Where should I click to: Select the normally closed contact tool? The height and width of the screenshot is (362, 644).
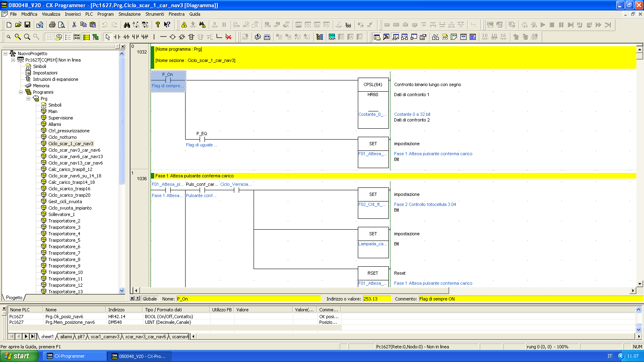126,37
